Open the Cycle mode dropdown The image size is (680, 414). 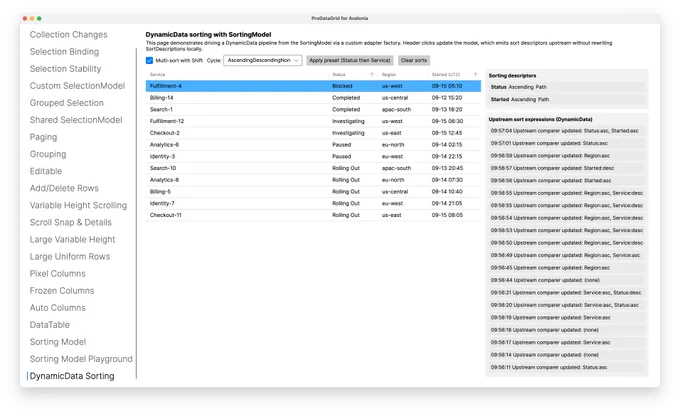coord(262,60)
